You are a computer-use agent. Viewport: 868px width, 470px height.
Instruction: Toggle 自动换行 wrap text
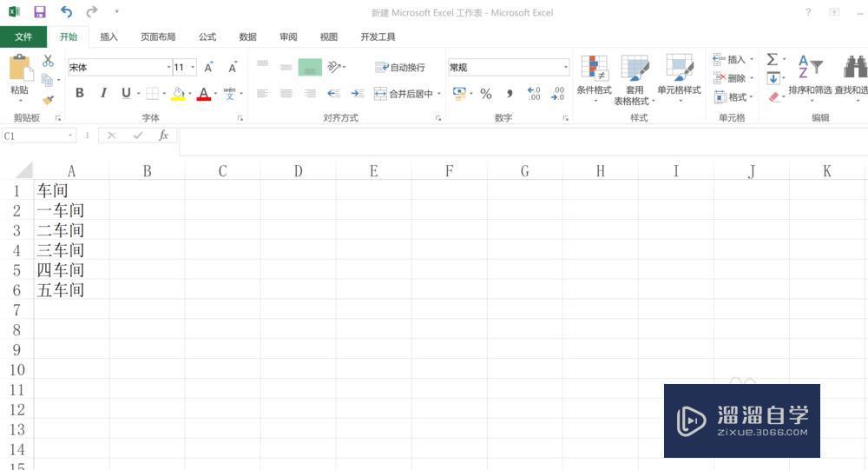tap(399, 67)
